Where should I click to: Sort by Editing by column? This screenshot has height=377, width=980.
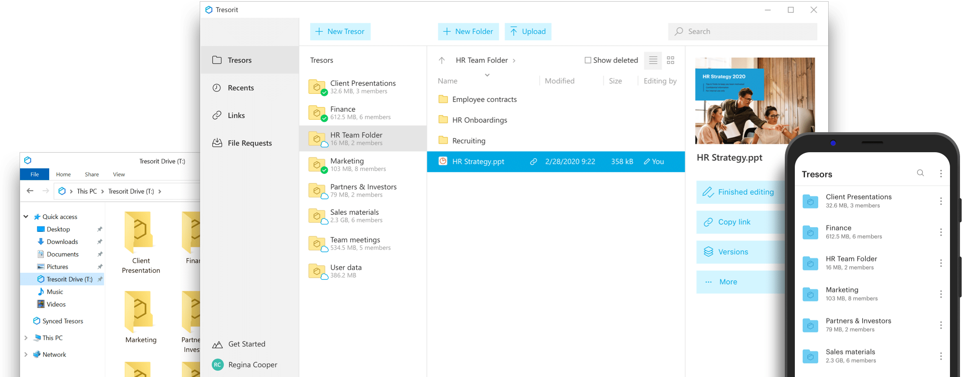pos(660,81)
